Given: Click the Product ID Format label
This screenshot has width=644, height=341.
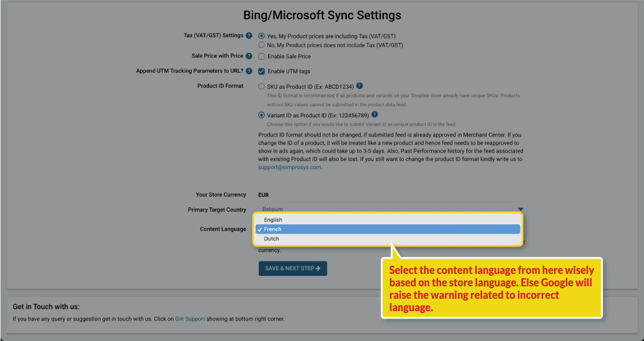Looking at the screenshot, I should coord(220,86).
